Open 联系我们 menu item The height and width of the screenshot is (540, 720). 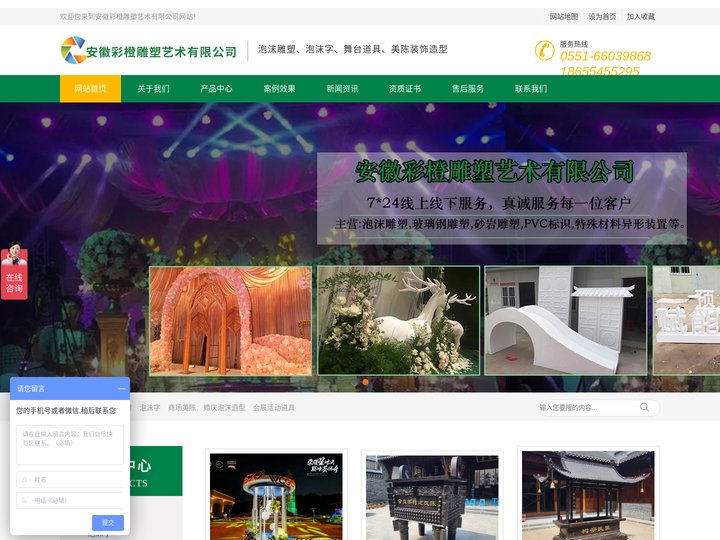pos(531,89)
